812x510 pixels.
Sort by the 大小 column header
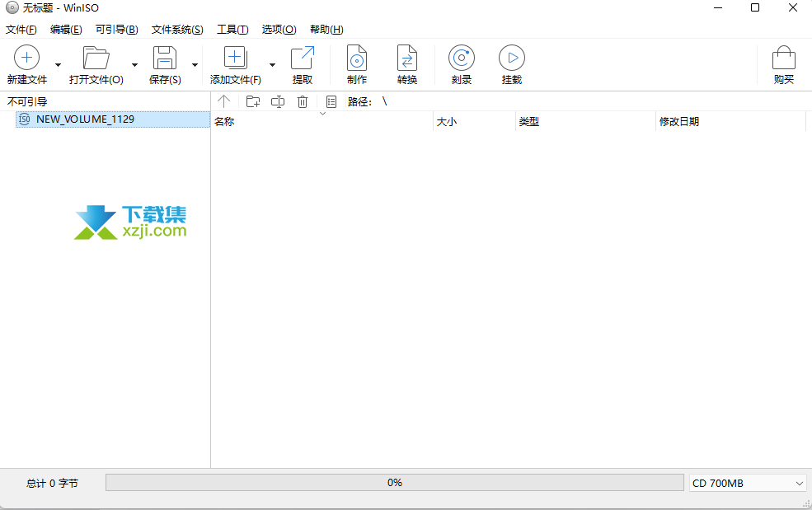474,121
